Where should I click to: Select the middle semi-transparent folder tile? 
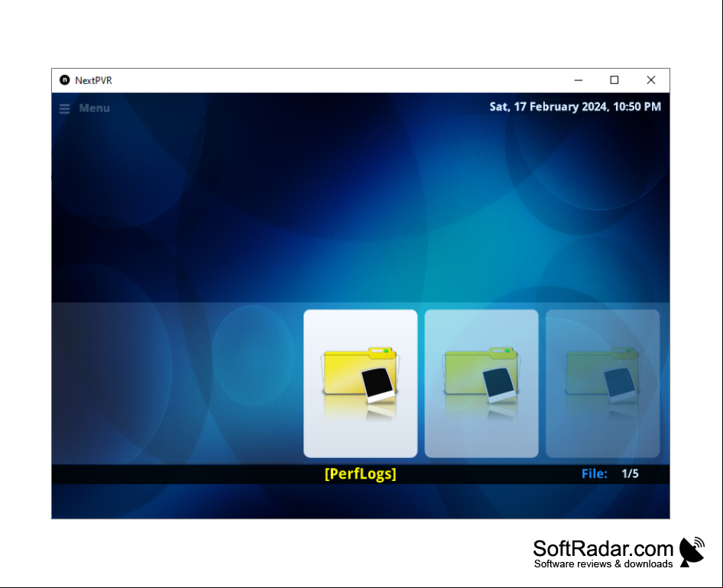tap(481, 384)
